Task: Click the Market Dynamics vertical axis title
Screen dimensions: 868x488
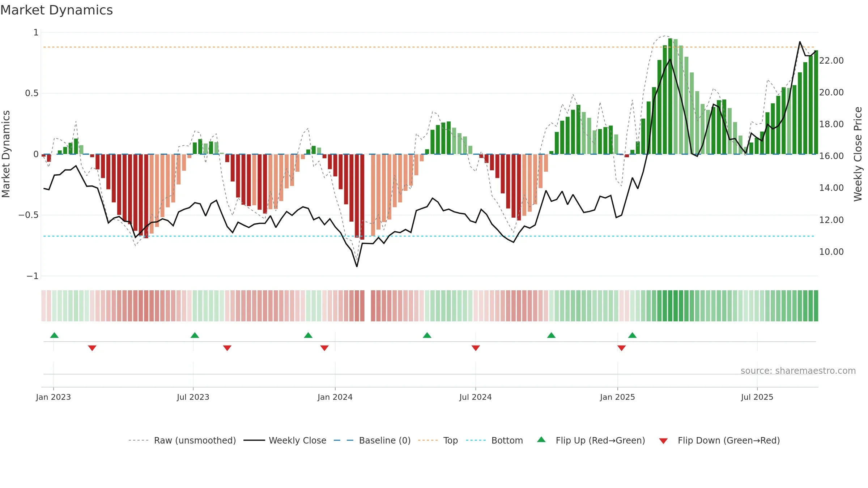Action: point(6,154)
